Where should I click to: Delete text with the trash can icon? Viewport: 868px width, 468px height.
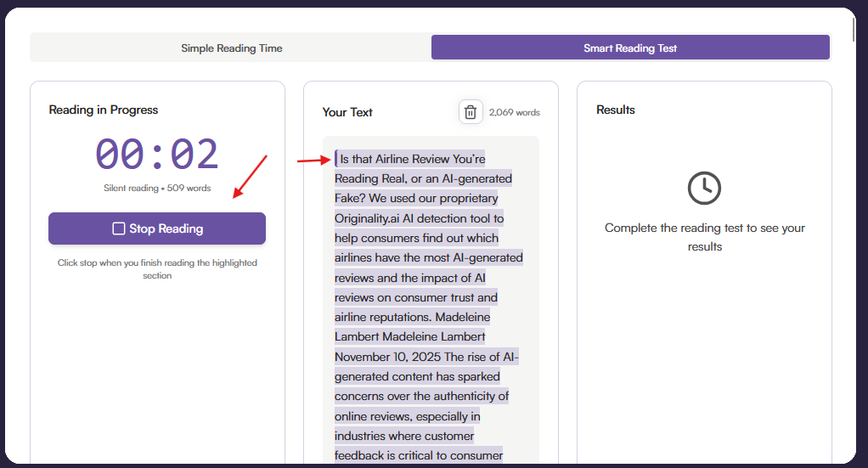point(470,112)
